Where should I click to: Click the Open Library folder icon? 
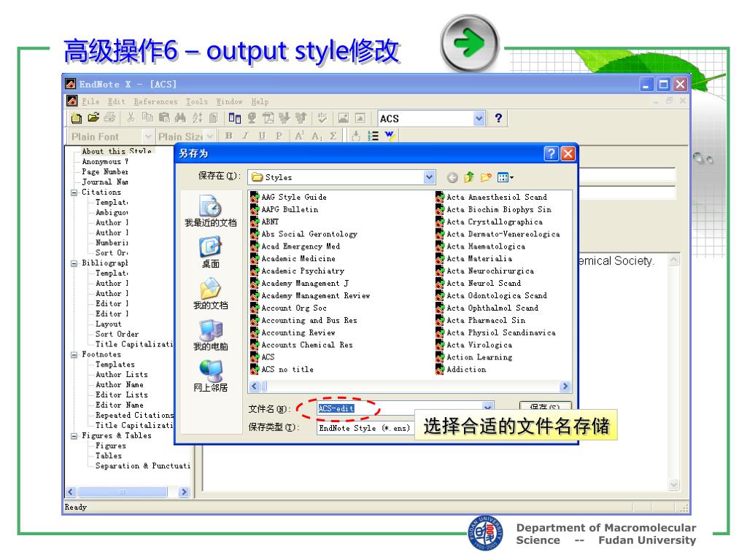93,117
